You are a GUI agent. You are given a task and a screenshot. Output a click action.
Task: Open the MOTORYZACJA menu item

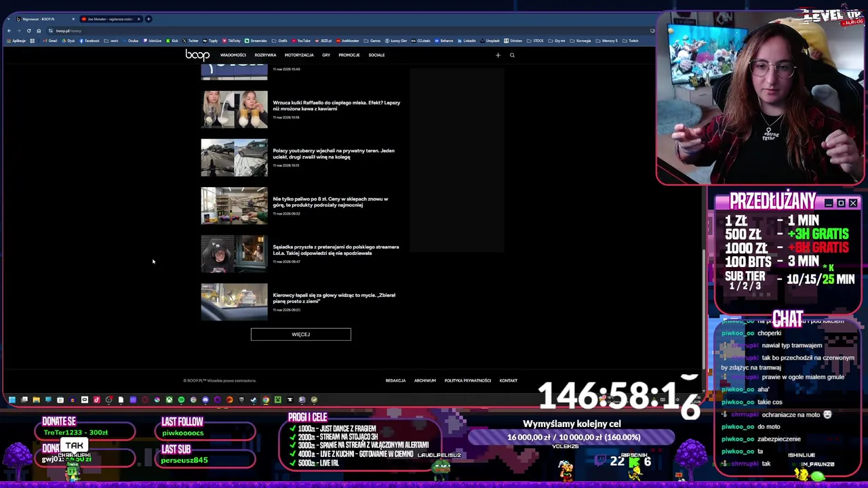click(x=299, y=55)
